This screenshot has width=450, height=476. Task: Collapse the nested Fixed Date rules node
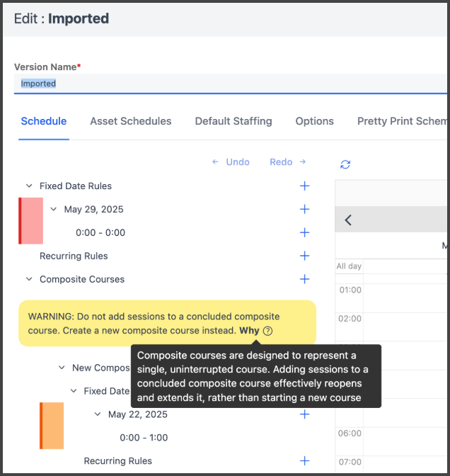click(74, 391)
